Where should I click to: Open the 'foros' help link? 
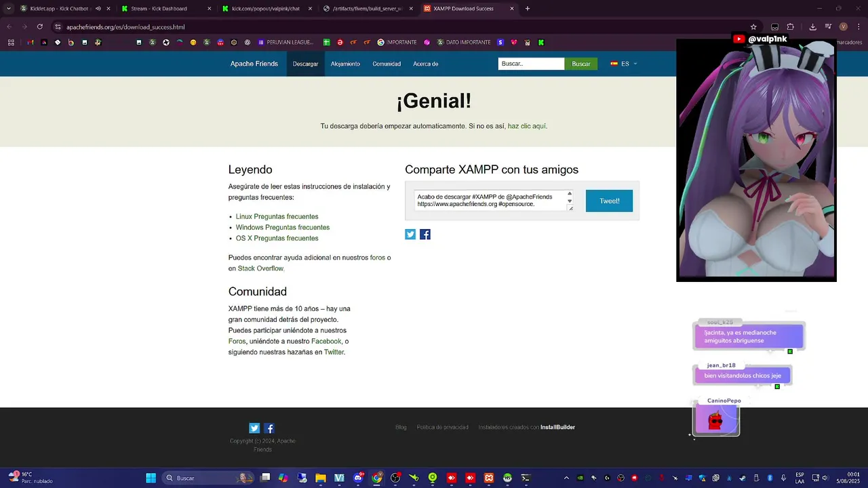tap(377, 258)
